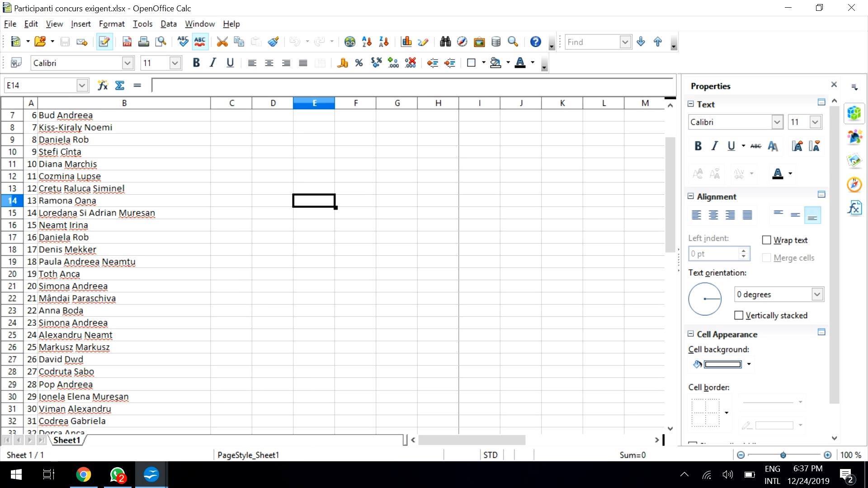The height and width of the screenshot is (488, 868).
Task: Open OpenOffice Help icon
Action: (x=535, y=42)
